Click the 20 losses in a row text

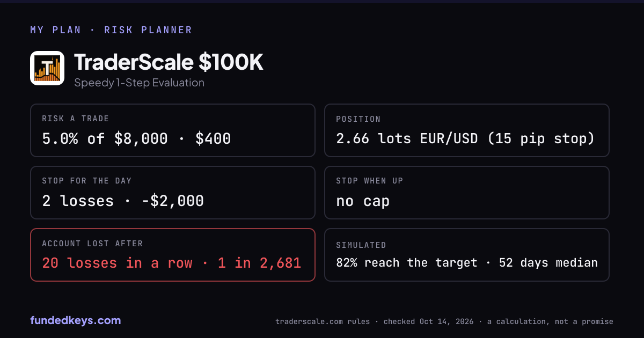[117, 263]
